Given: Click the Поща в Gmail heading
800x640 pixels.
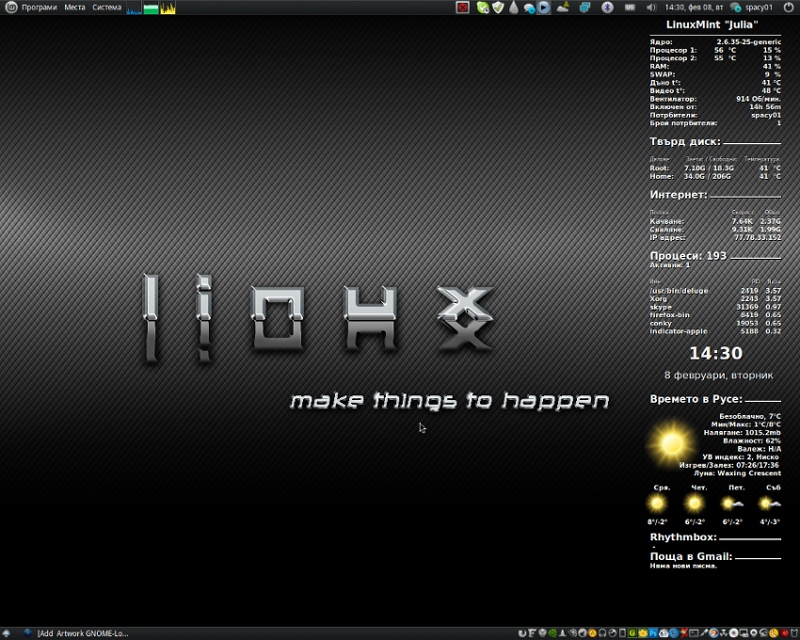Looking at the screenshot, I should [x=691, y=556].
